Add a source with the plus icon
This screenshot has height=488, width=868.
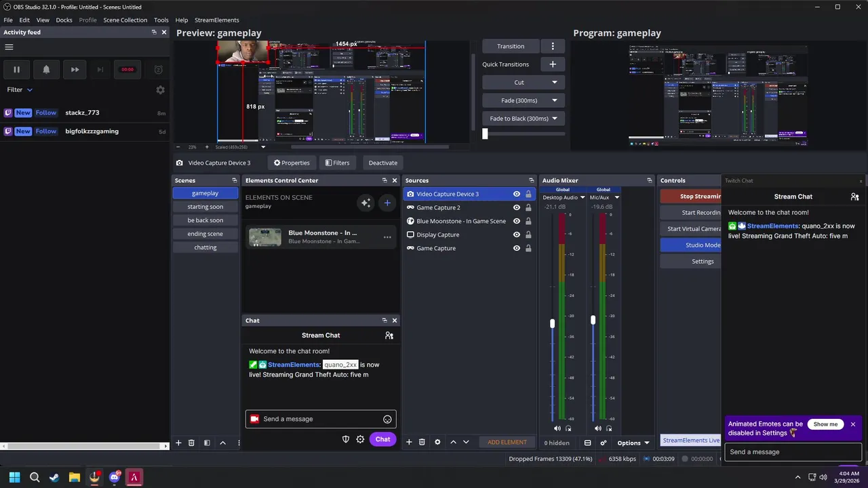409,442
